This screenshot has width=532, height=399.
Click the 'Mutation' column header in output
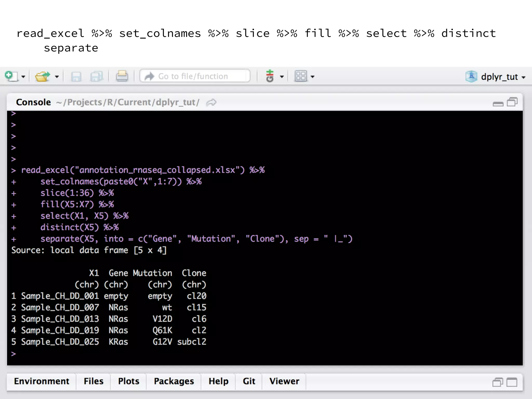152,273
